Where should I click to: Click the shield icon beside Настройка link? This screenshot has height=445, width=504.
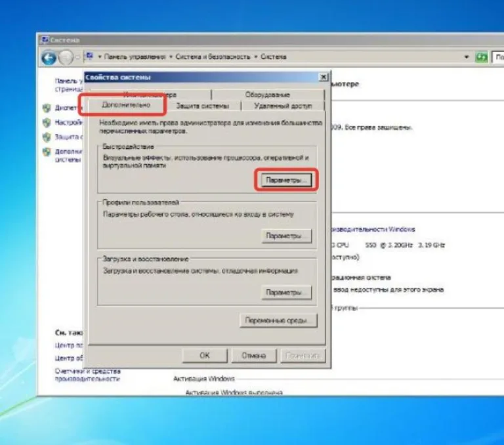click(x=47, y=123)
